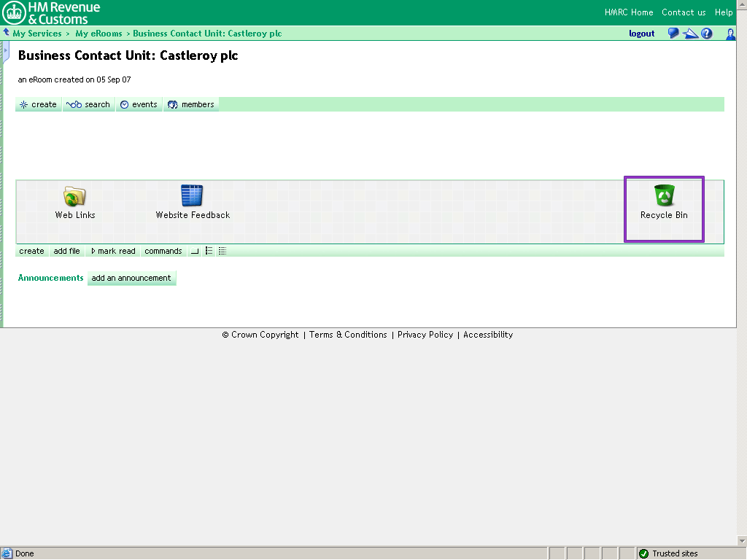Click add an announcement button
This screenshot has width=747, height=560.
tap(131, 278)
